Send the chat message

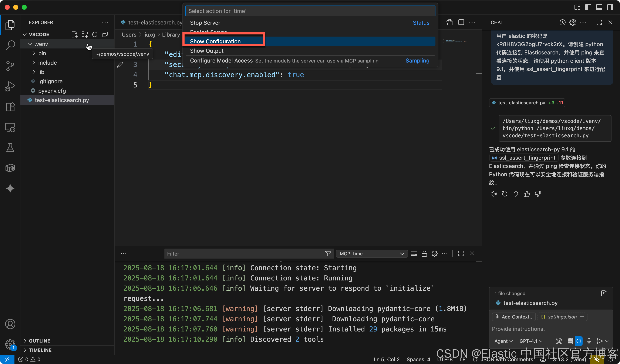pyautogui.click(x=600, y=341)
